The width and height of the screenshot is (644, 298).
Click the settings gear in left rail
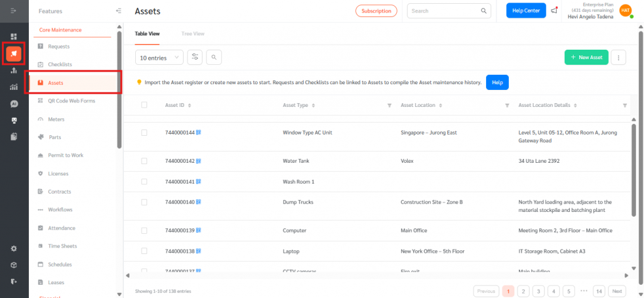pyautogui.click(x=14, y=248)
